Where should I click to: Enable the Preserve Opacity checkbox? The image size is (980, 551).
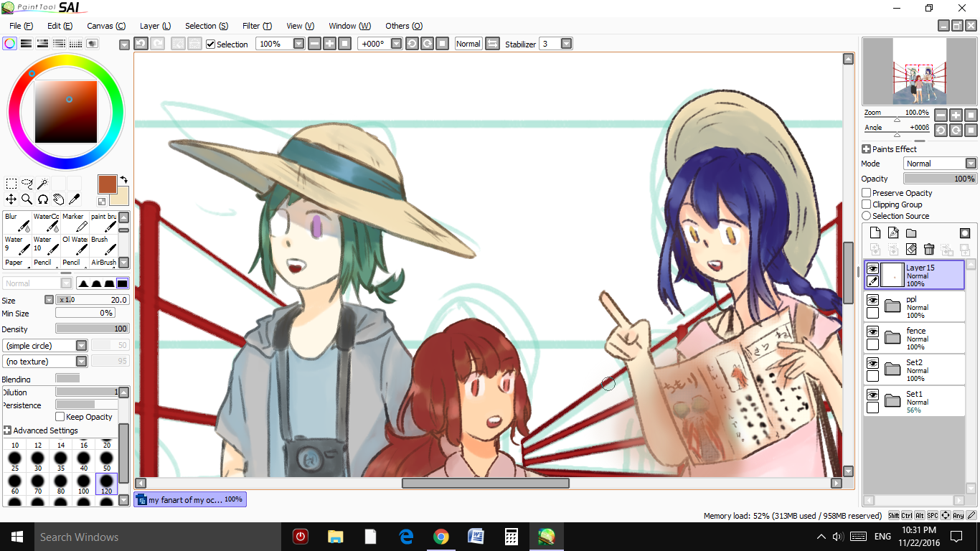pos(867,193)
